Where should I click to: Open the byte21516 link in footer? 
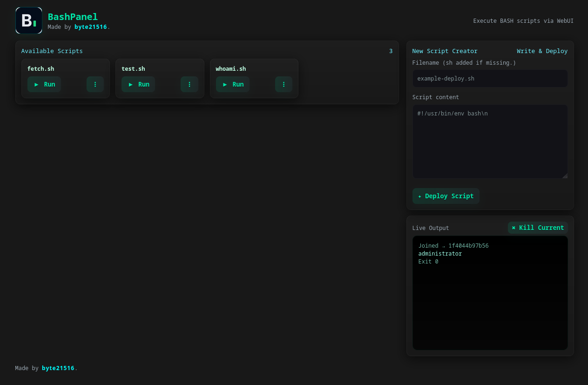(58, 368)
